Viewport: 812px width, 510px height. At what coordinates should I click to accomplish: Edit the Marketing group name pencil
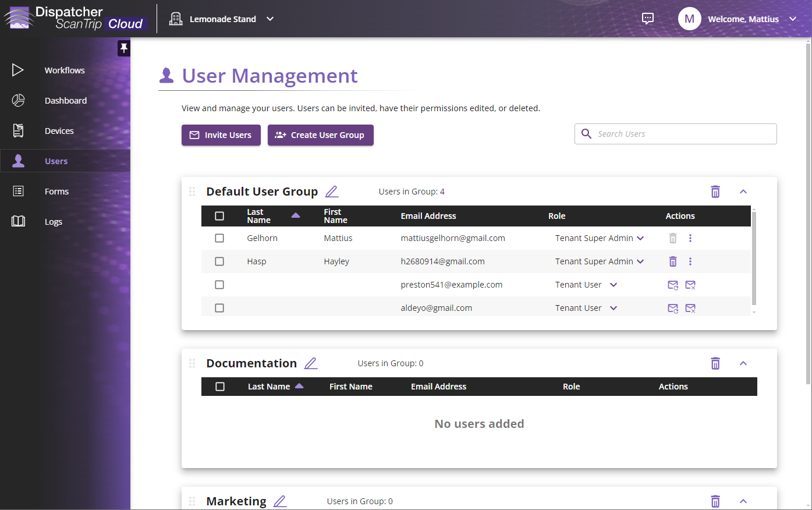point(280,501)
